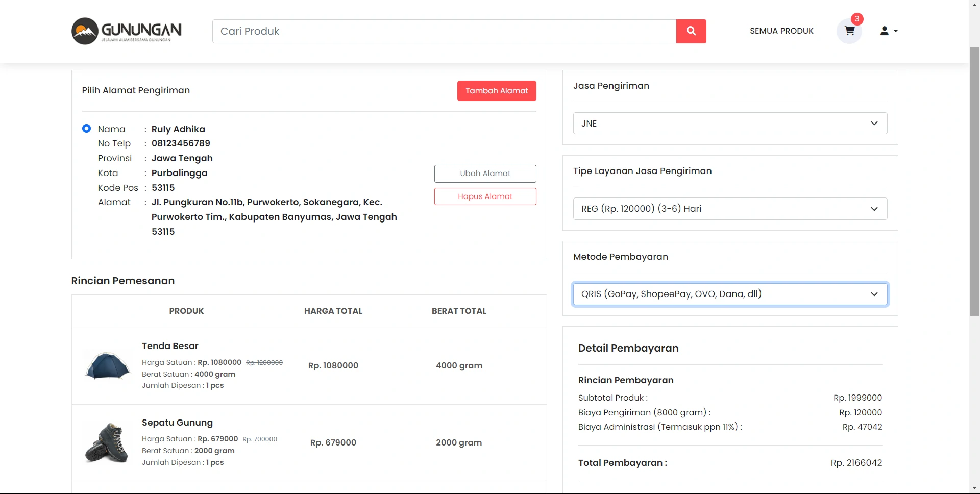
Task: Open the shopping cart icon
Action: pos(849,31)
